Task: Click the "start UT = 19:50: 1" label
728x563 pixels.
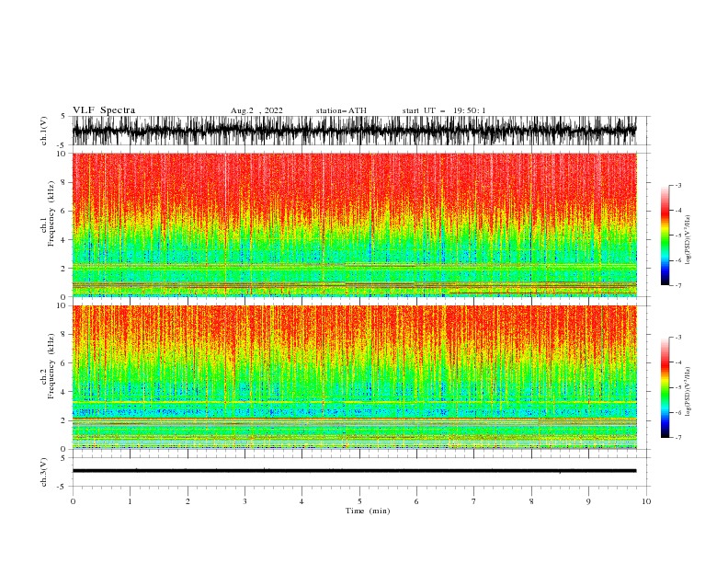Action: tap(444, 110)
